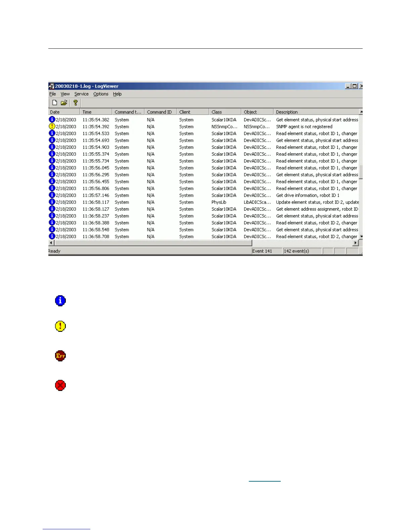The image size is (411, 532).
Task: Click the PhysLib class cell
Action: (219, 202)
